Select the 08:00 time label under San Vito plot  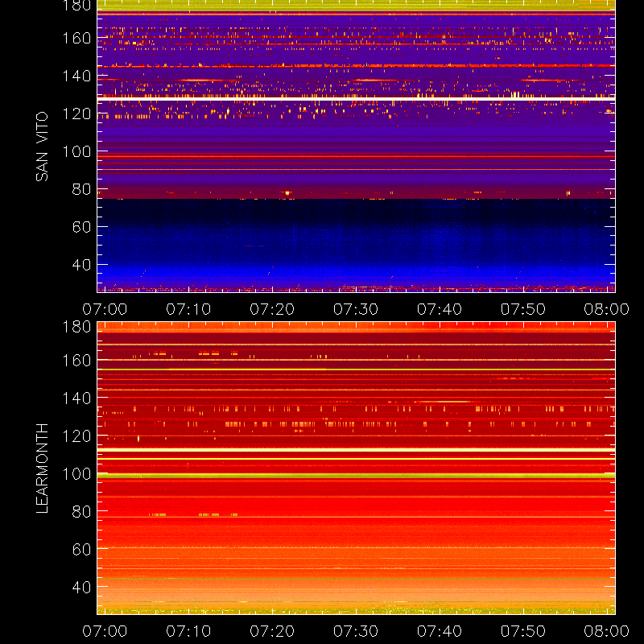pyautogui.click(x=607, y=309)
